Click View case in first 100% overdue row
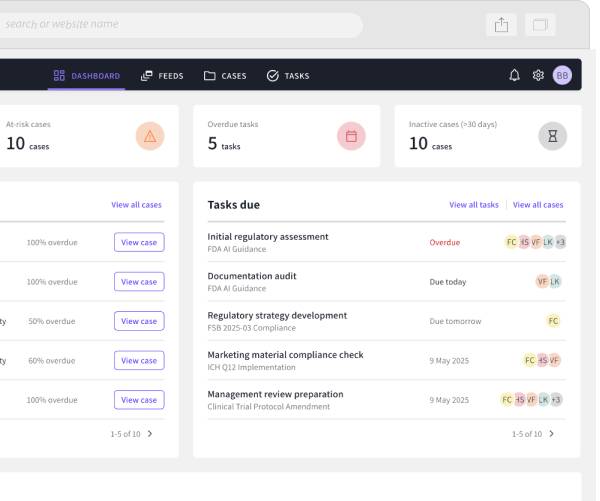 (x=139, y=242)
